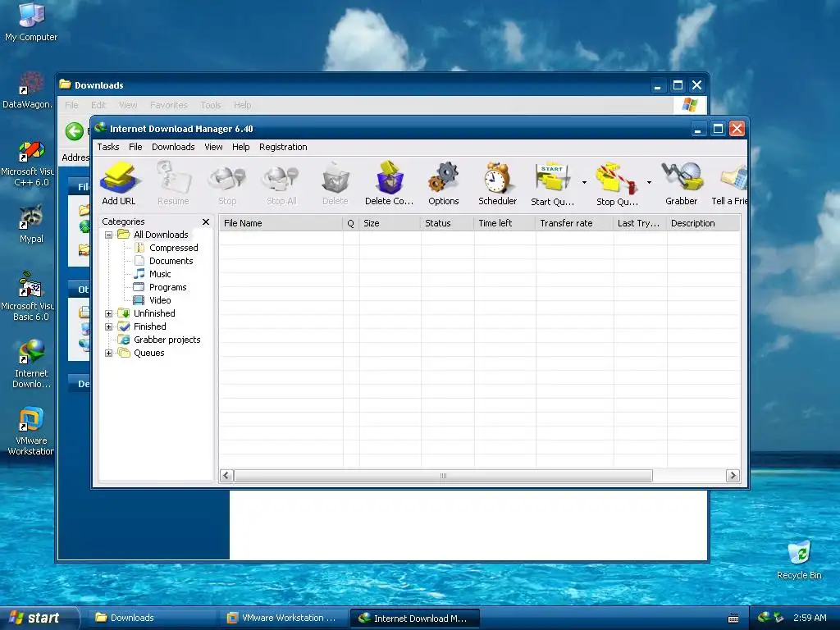The height and width of the screenshot is (630, 840).
Task: Select the Documents category
Action: pyautogui.click(x=171, y=261)
